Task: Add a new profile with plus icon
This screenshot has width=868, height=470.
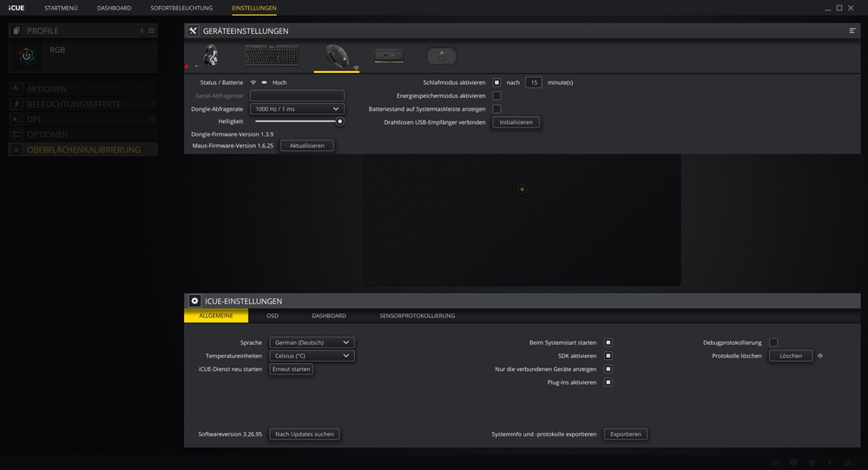Action: coord(141,31)
